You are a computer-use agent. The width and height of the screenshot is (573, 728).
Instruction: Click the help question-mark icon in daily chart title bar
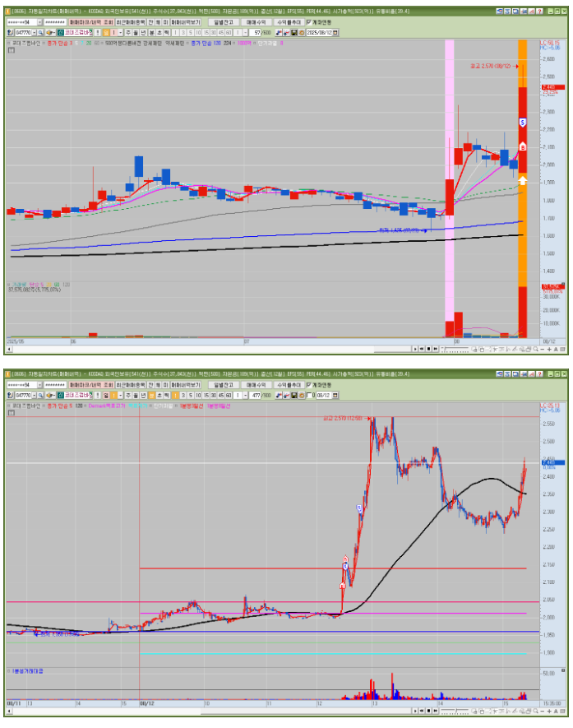(x=539, y=12)
